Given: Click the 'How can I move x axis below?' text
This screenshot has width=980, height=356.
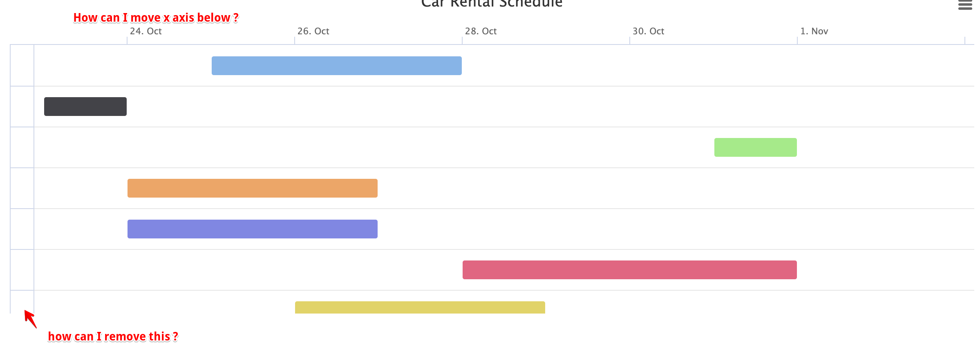Looking at the screenshot, I should click(x=156, y=18).
